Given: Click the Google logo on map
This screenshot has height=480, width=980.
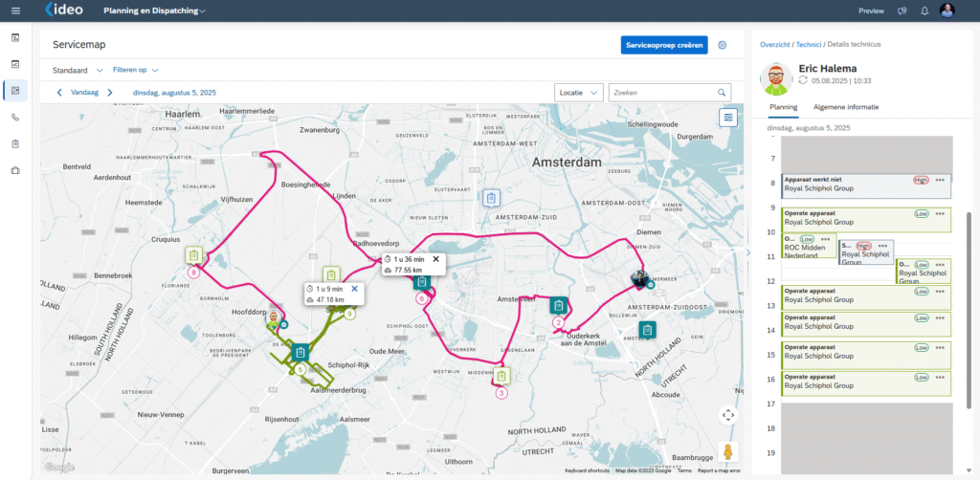Looking at the screenshot, I should pyautogui.click(x=60, y=468).
